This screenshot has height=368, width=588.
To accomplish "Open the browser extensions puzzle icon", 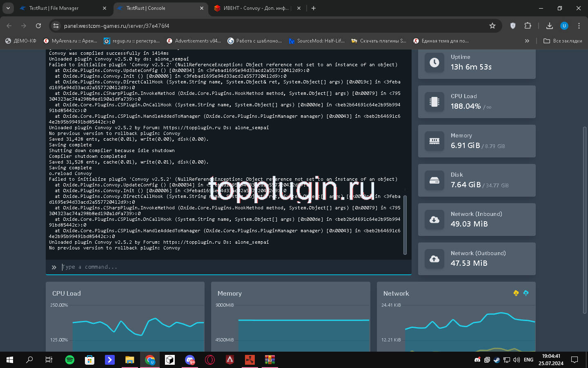I will click(528, 26).
